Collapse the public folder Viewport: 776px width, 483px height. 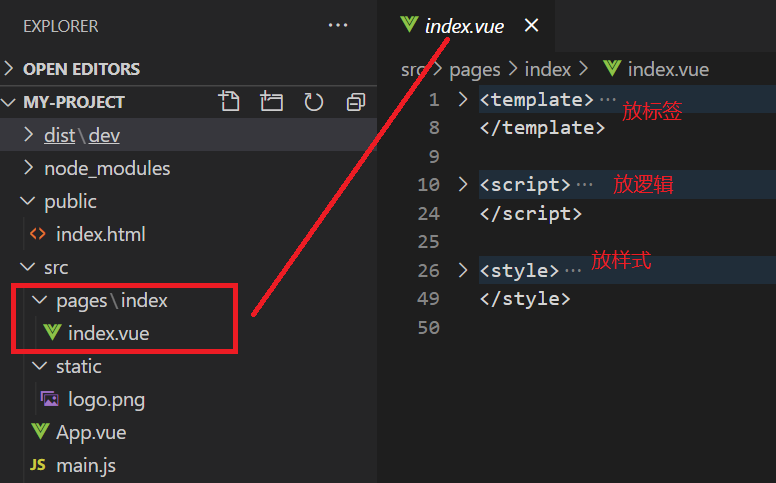(x=28, y=201)
